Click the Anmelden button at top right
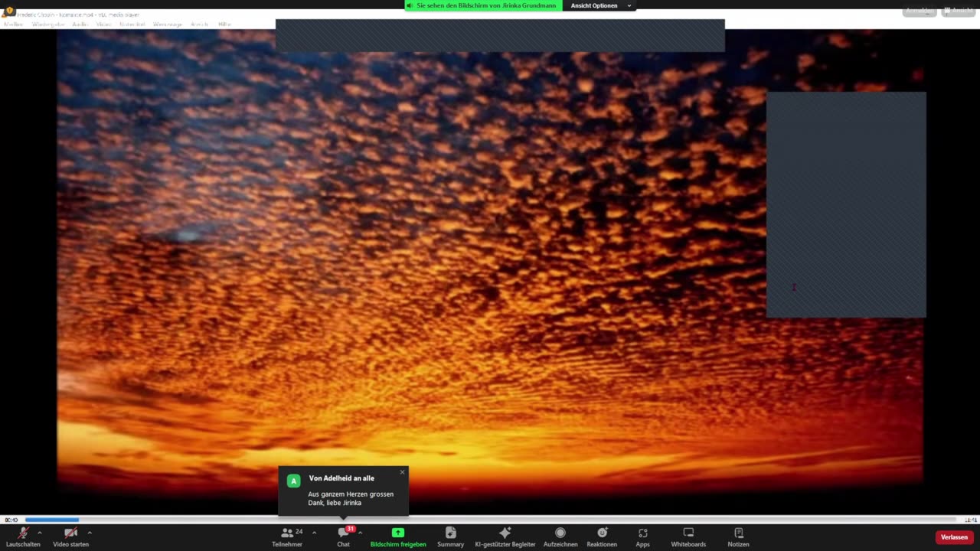Viewport: 980px width, 551px height. click(x=919, y=11)
